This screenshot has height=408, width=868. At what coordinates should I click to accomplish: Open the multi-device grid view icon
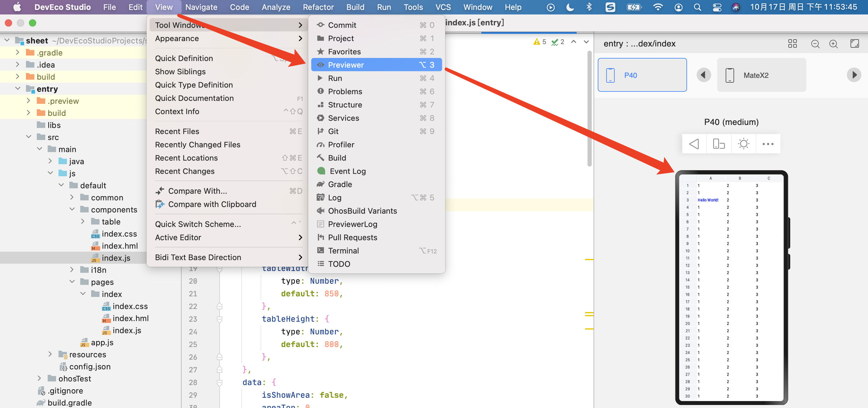[792, 44]
